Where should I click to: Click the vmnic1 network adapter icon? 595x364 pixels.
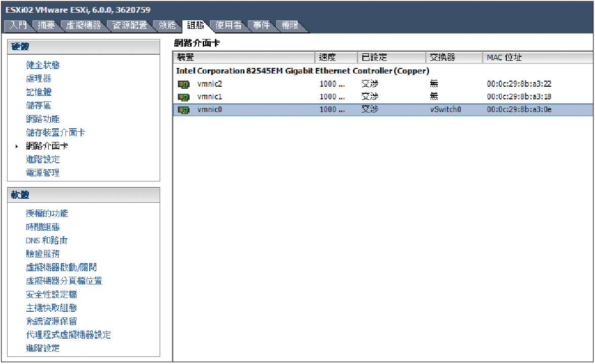183,97
